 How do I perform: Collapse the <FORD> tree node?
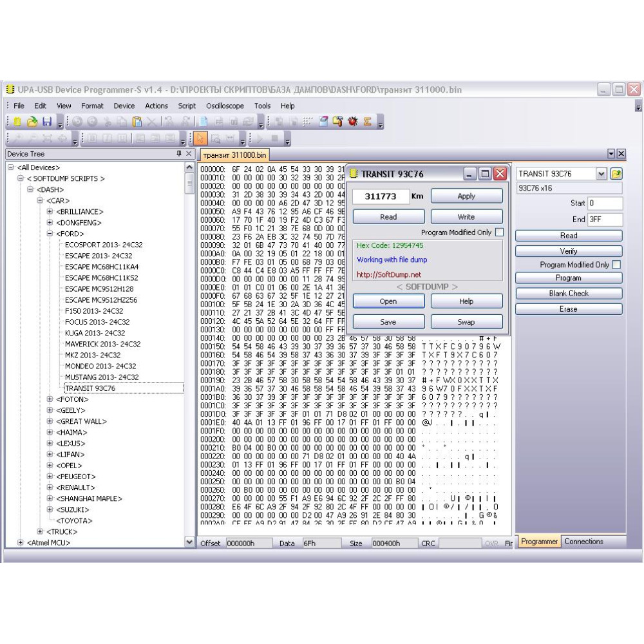tap(50, 234)
